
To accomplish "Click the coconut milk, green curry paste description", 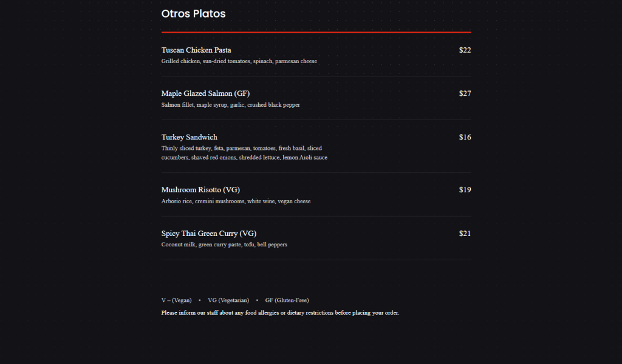I will click(x=224, y=244).
